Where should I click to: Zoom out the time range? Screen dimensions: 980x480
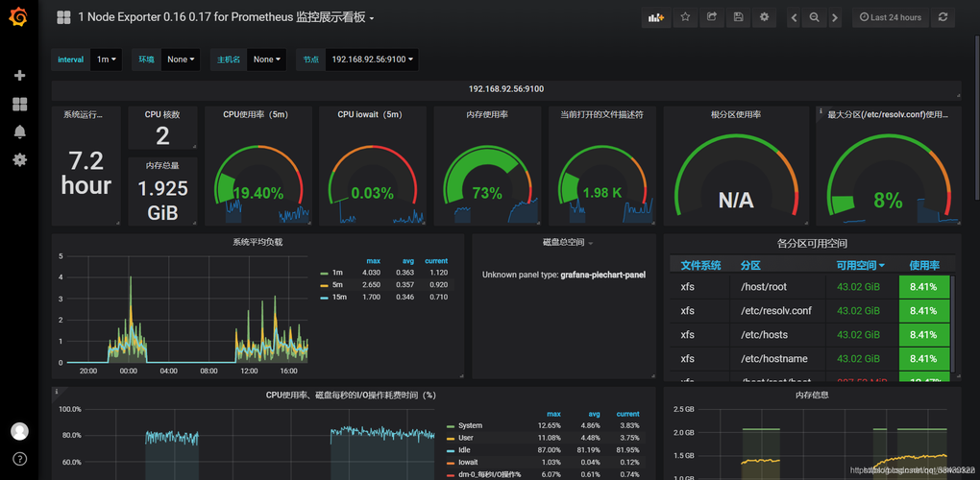pyautogui.click(x=815, y=17)
